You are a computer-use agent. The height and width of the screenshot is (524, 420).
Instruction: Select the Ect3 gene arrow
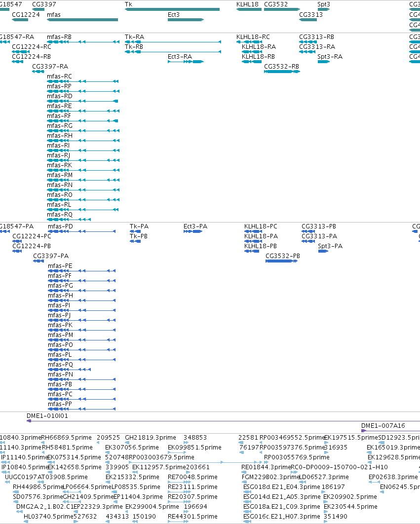click(186, 20)
